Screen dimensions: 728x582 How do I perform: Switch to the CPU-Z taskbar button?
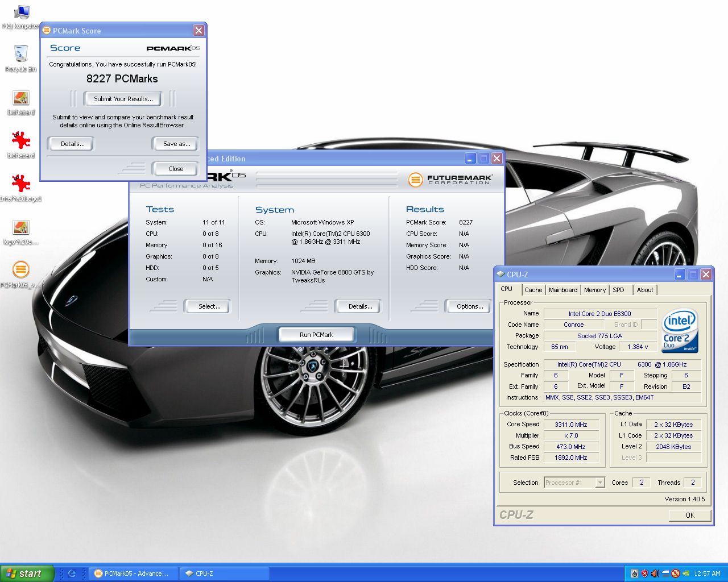(225, 573)
